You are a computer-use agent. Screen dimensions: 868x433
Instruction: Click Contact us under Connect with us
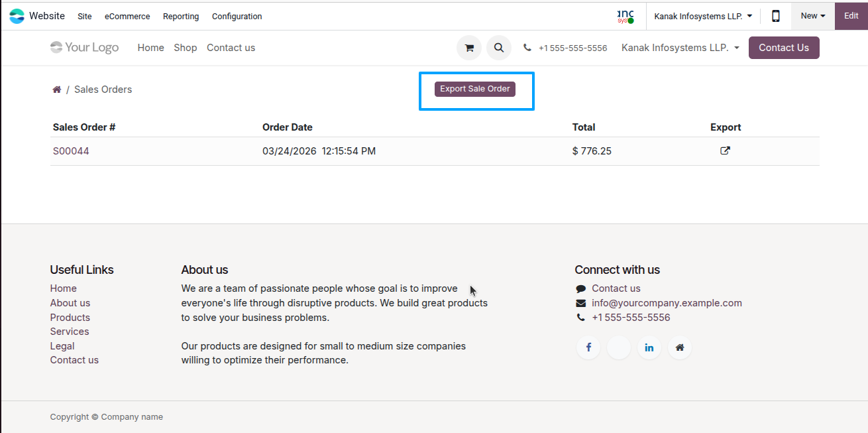coord(616,288)
